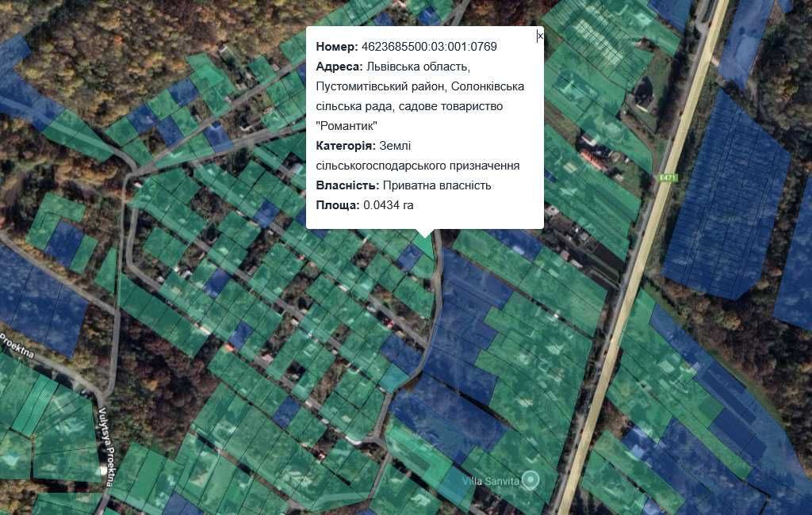Close the parcel info popup

tap(540, 36)
